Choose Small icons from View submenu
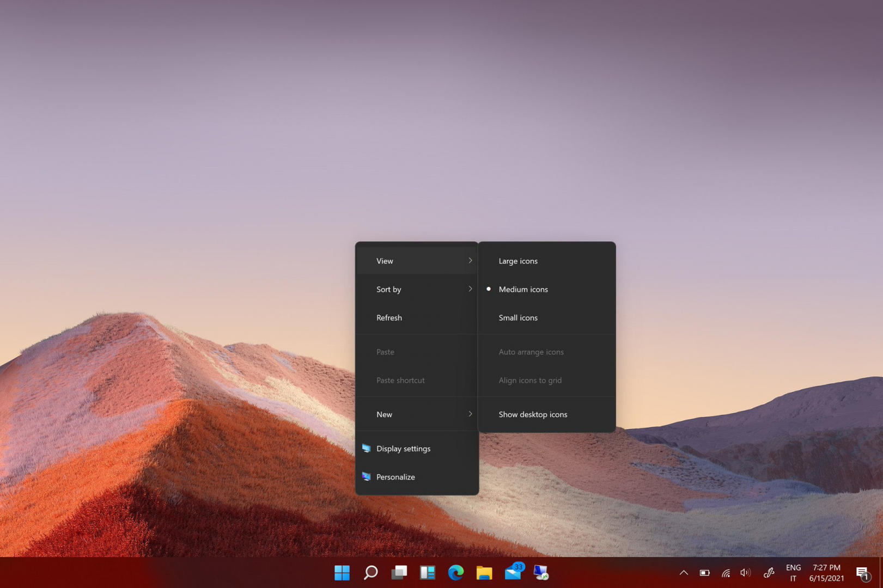This screenshot has width=883, height=588. pos(518,317)
